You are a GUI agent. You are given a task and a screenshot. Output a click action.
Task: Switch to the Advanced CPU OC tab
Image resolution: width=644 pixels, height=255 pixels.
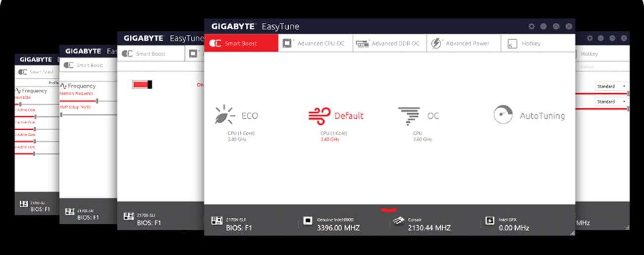click(316, 43)
